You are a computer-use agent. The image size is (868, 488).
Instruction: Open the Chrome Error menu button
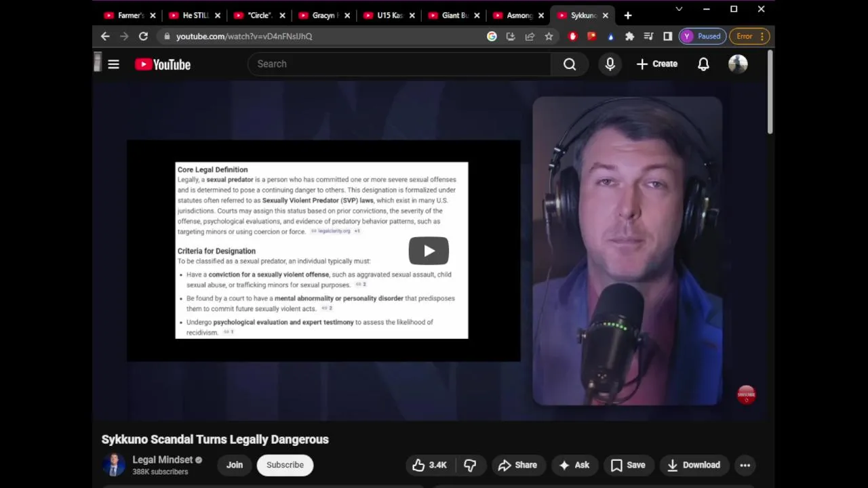(x=749, y=37)
